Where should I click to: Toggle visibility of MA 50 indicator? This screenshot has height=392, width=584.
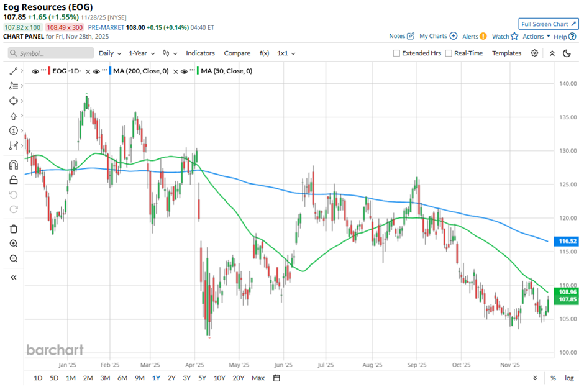coord(184,71)
